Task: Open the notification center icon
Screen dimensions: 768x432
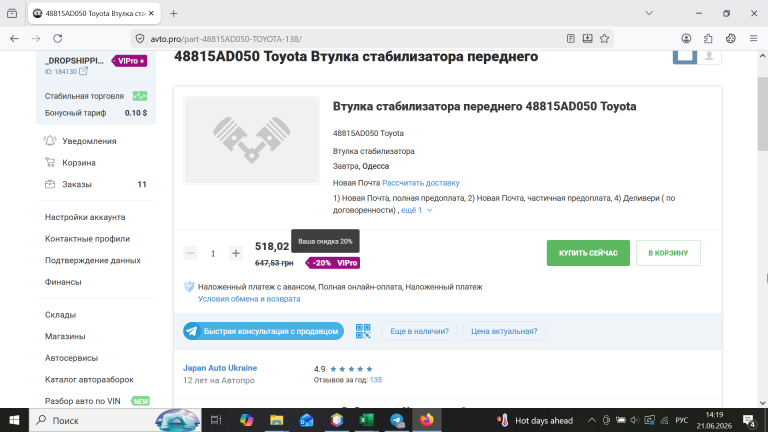Action: click(x=749, y=420)
